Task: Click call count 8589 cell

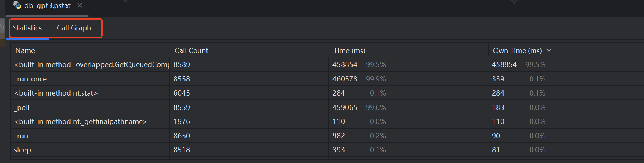Action: click(182, 65)
